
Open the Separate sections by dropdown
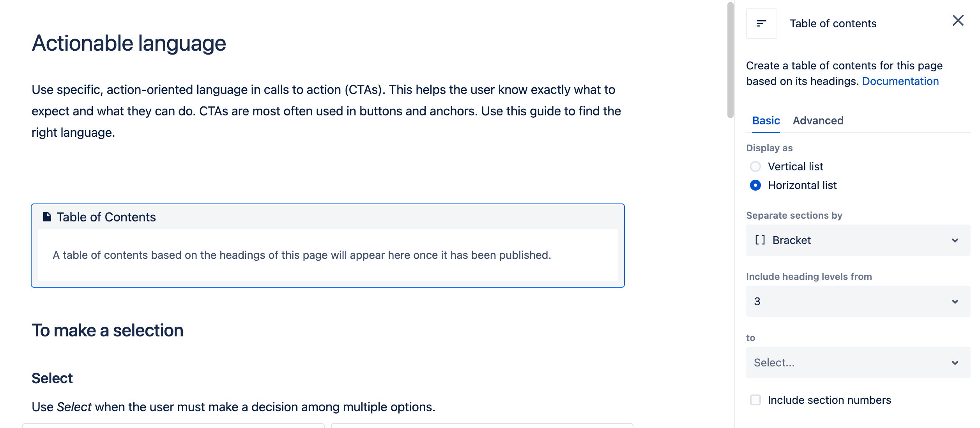[x=858, y=240]
